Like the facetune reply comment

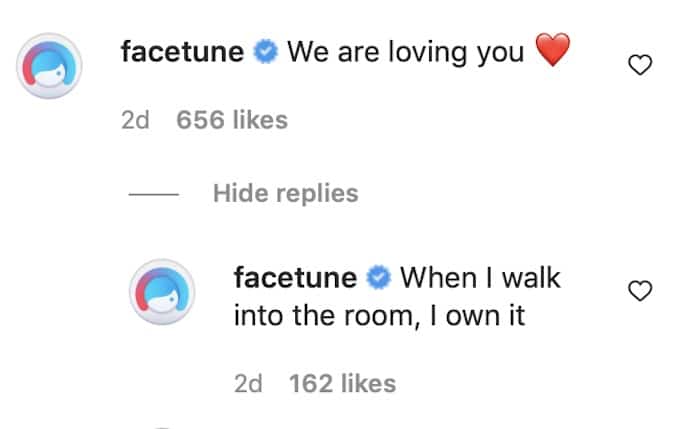639,291
